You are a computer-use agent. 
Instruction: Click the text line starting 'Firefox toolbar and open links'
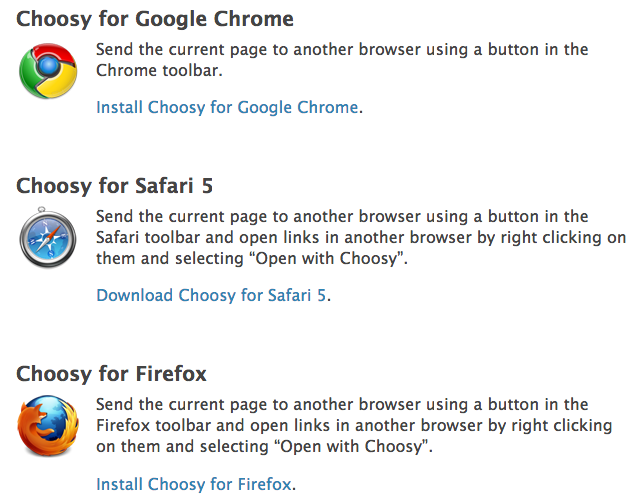coord(354,426)
